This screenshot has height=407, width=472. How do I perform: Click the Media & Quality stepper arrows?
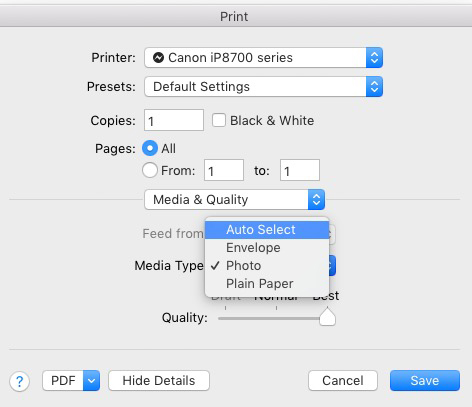pos(316,200)
